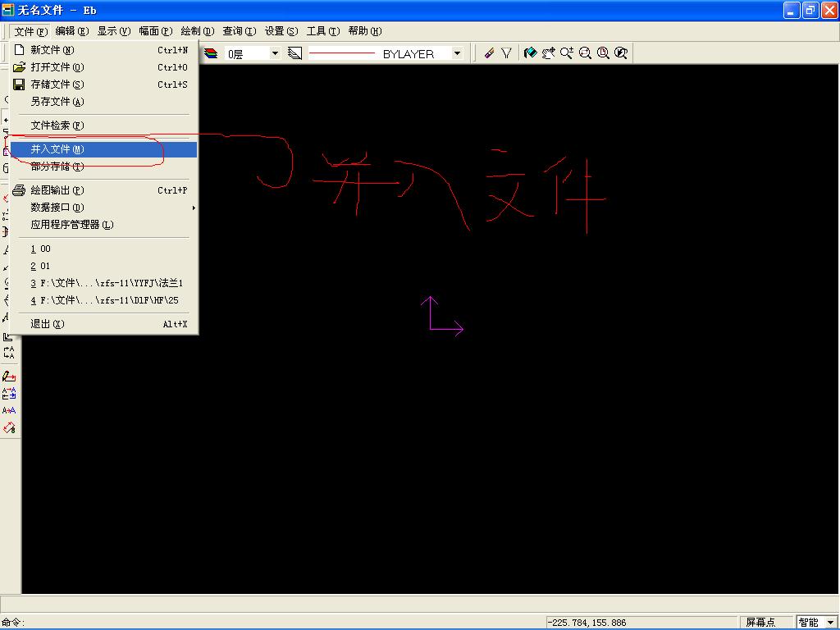
Task: Choose 新文件 from File menu
Action: point(104,50)
